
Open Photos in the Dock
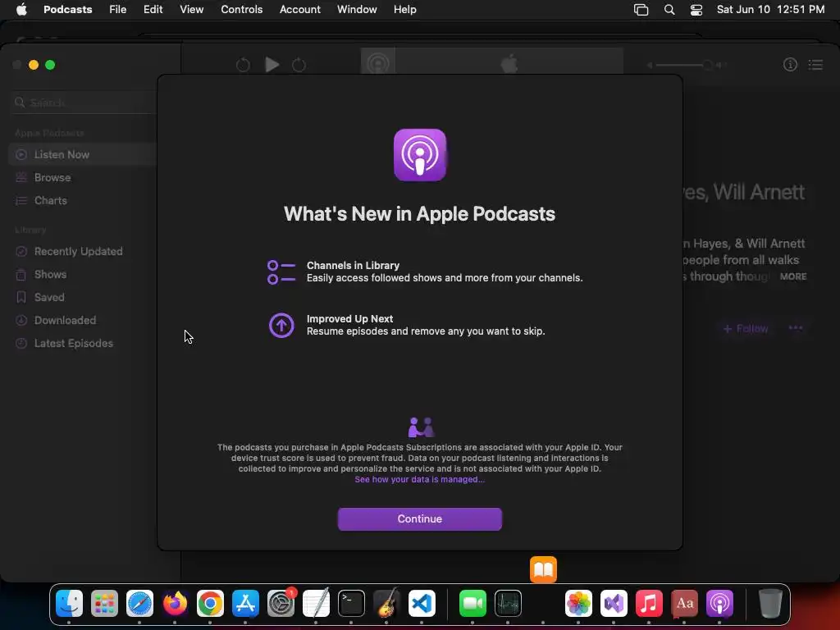pos(578,604)
